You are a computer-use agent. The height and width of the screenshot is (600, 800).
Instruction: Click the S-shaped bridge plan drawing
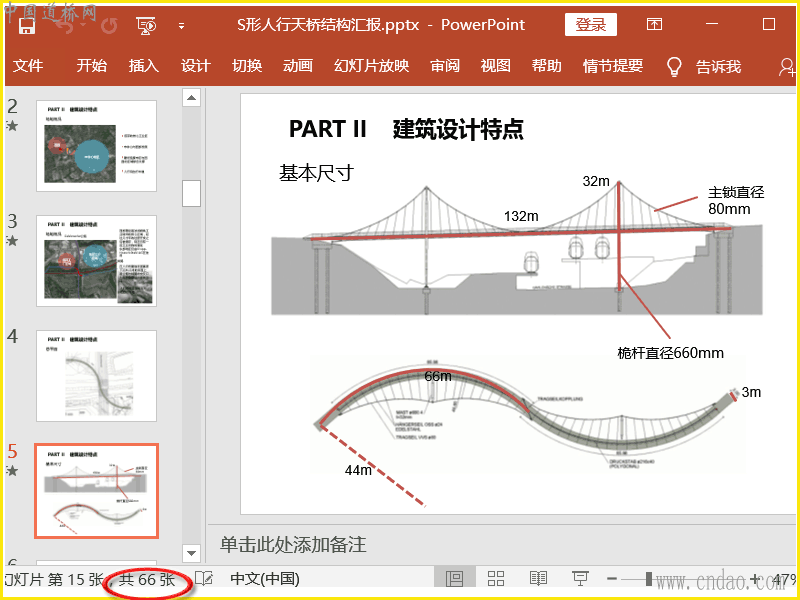point(526,416)
